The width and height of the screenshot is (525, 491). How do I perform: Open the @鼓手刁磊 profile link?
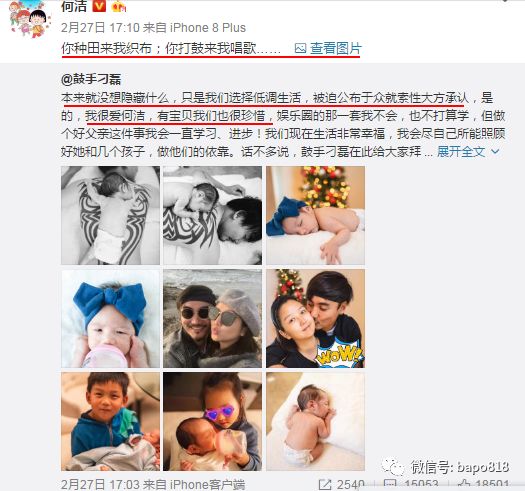pos(91,79)
